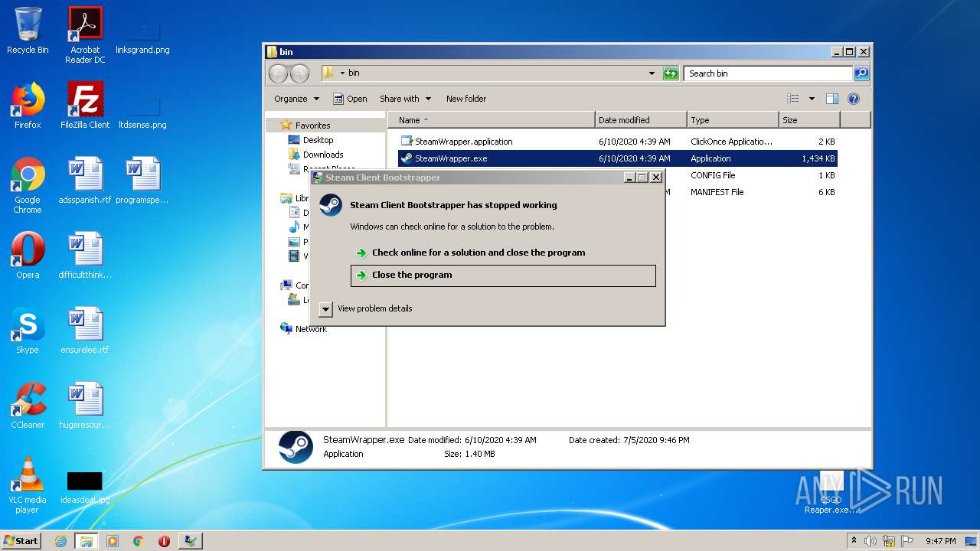This screenshot has height=551, width=980.
Task: Open Firefox desktop shortcut
Action: click(28, 106)
